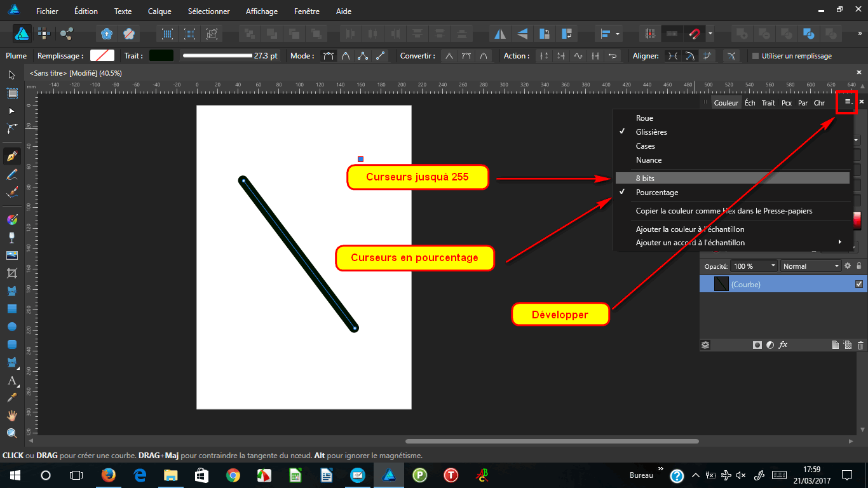Open the layer settings cog icon
This screenshot has width=868, height=488.
click(848, 266)
